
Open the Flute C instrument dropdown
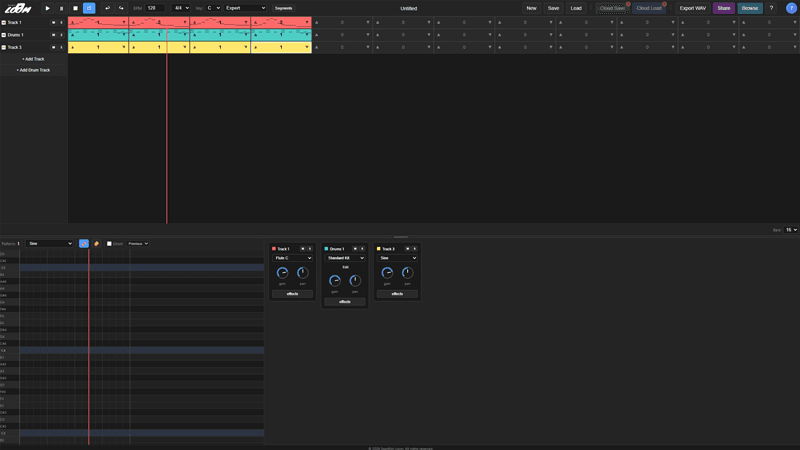(x=292, y=258)
